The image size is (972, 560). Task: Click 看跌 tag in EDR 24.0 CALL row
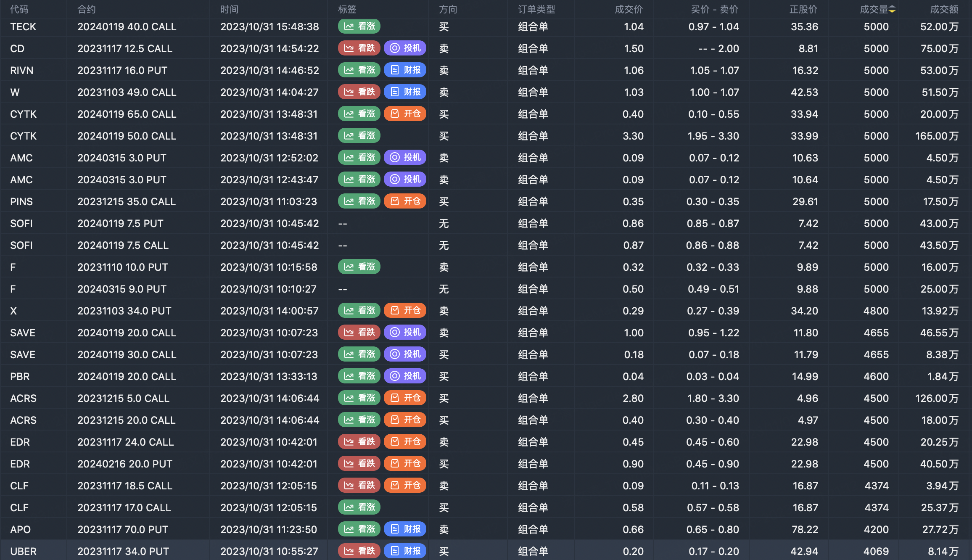[x=359, y=442]
